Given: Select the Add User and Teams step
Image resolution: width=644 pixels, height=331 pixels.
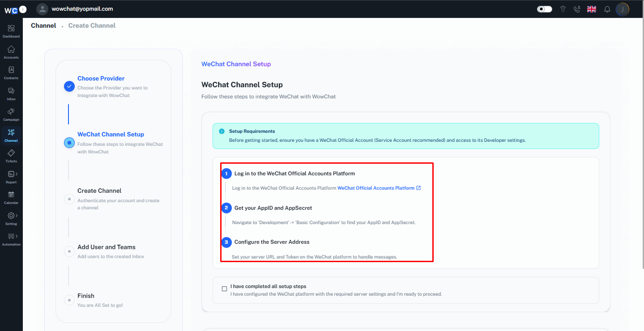Looking at the screenshot, I should click(107, 247).
